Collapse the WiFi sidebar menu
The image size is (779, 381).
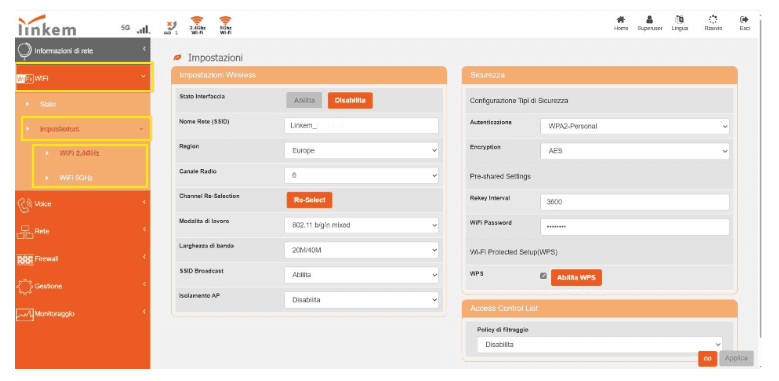point(84,77)
